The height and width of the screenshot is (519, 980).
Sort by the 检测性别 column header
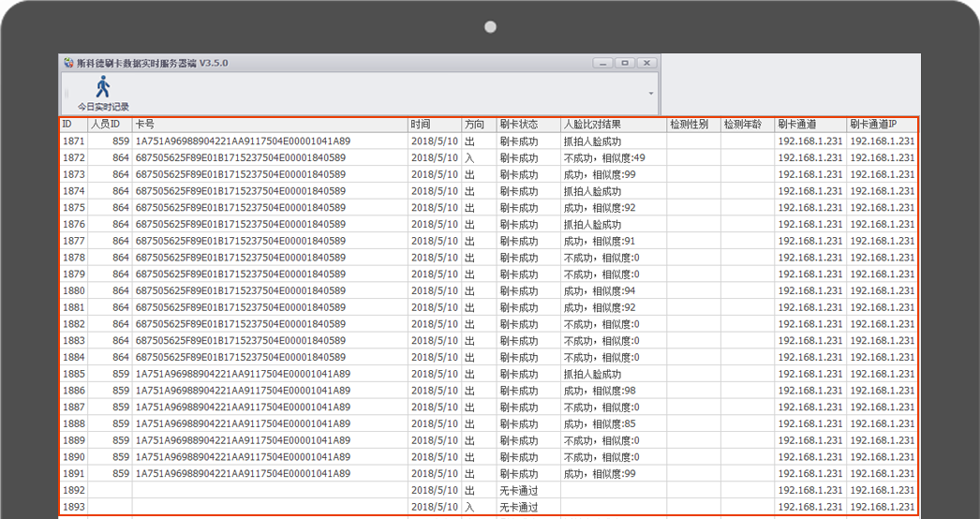(693, 125)
